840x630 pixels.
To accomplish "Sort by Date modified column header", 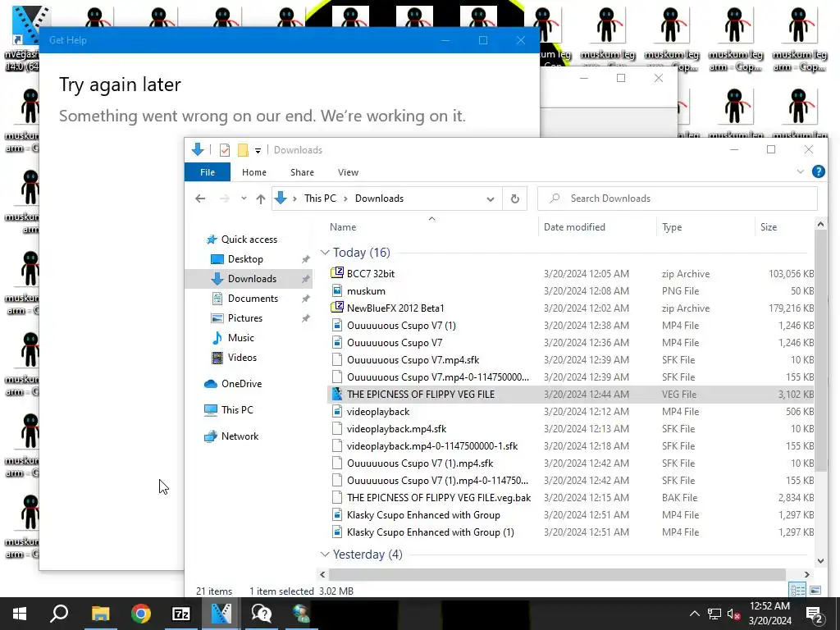I will tap(574, 227).
